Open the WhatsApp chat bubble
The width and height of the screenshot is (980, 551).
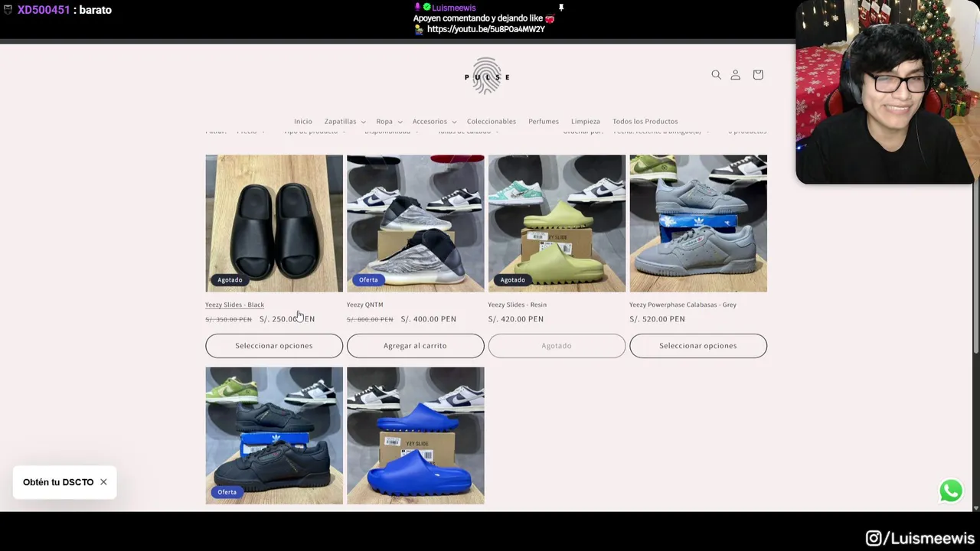click(951, 491)
